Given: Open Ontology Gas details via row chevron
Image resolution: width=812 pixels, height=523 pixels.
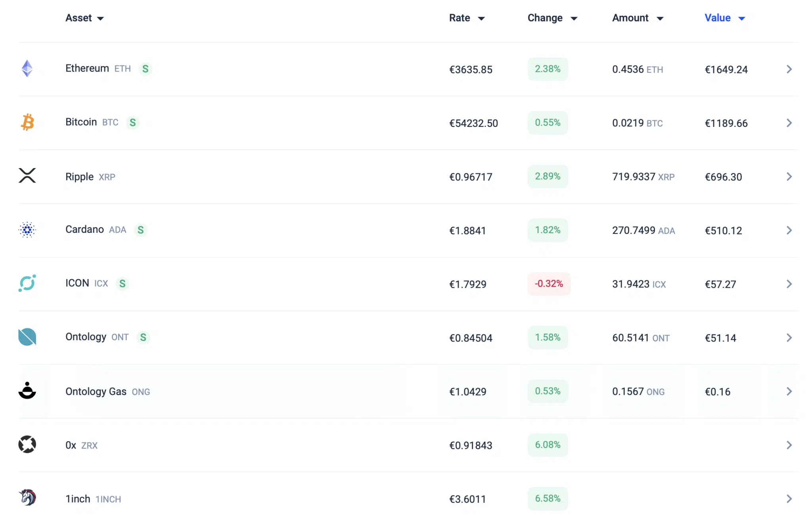Looking at the screenshot, I should pos(789,391).
